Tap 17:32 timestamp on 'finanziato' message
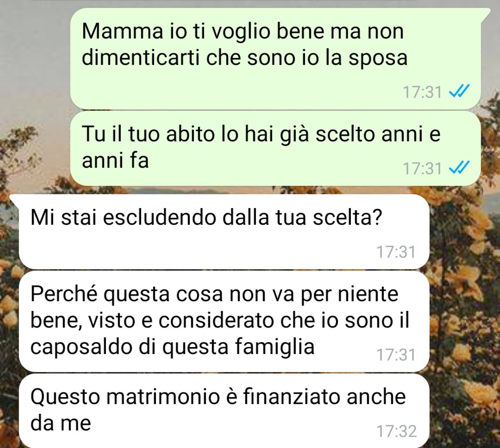This screenshot has width=500, height=448. [397, 431]
